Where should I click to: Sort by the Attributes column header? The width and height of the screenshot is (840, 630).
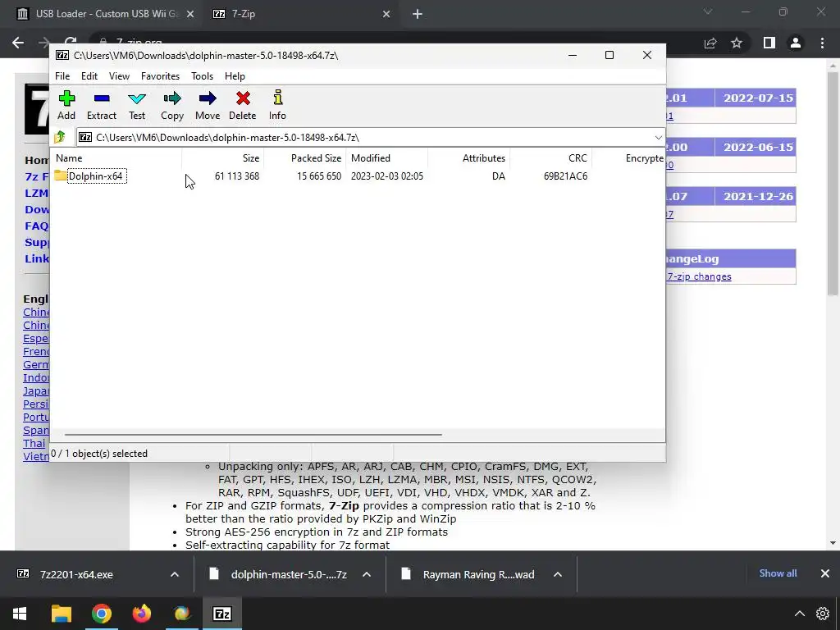tap(468, 158)
